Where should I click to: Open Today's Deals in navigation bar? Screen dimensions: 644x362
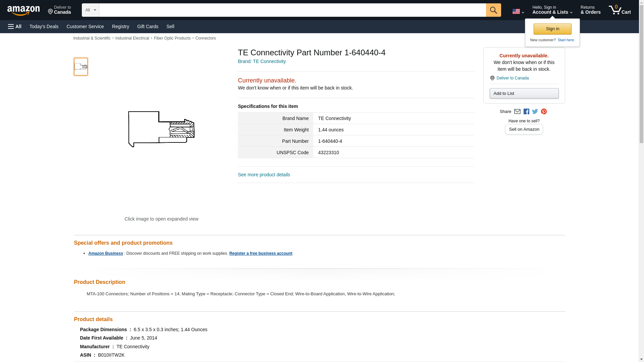(x=44, y=26)
